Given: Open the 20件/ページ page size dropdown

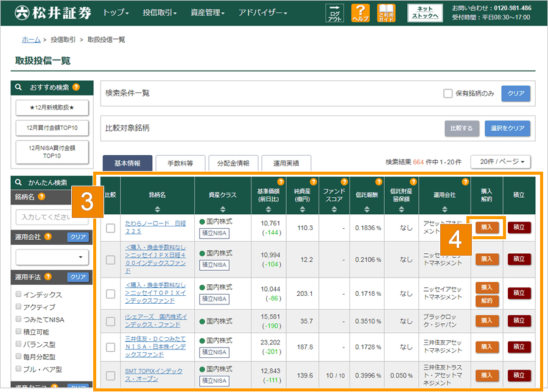Looking at the screenshot, I should pyautogui.click(x=501, y=162).
